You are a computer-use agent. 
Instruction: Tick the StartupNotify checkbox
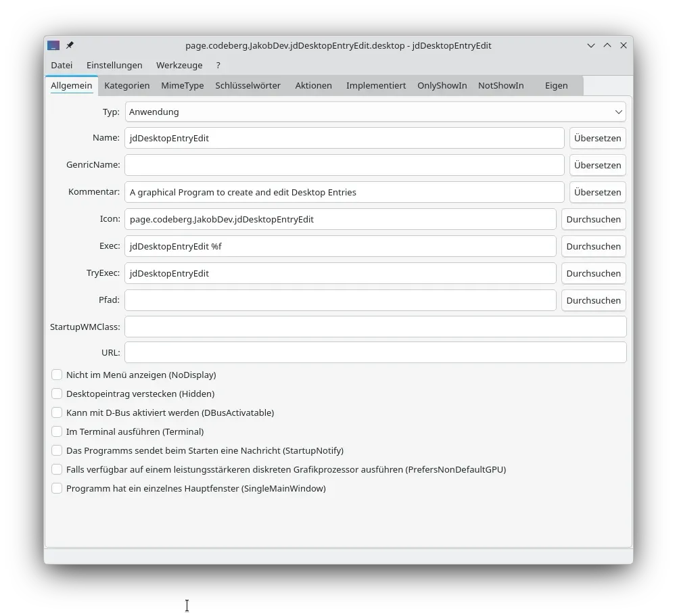[57, 450]
